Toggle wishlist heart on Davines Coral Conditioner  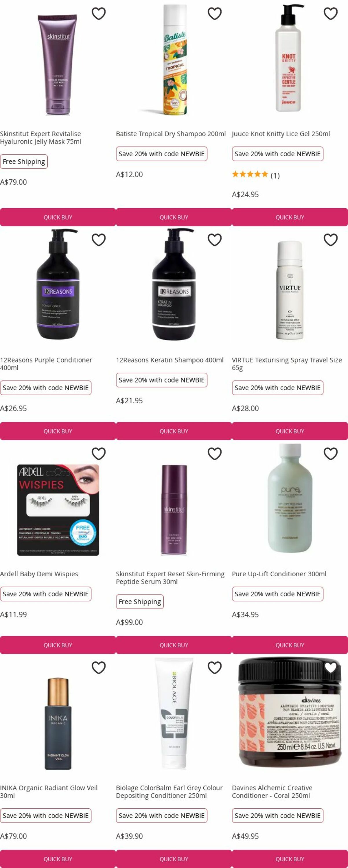[330, 668]
